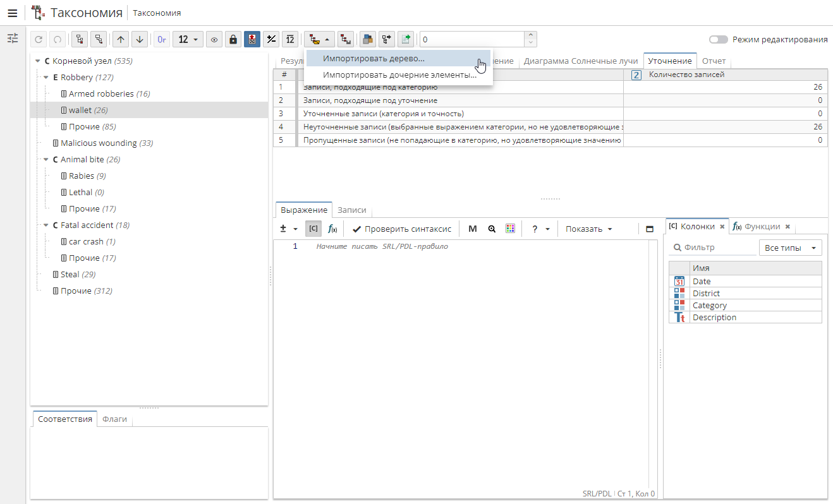833x504 pixels.
Task: Switch to 'Диаграмма Солнечные лучи' tab
Action: tap(581, 61)
